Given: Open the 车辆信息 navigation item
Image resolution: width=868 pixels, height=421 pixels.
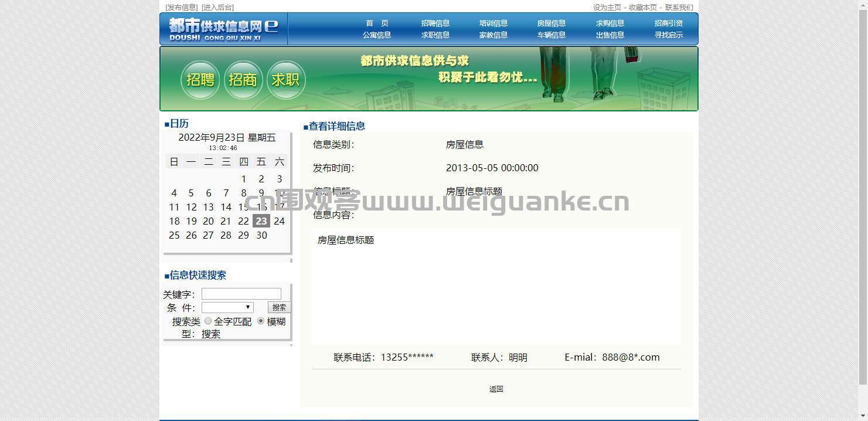Looking at the screenshot, I should [x=552, y=35].
